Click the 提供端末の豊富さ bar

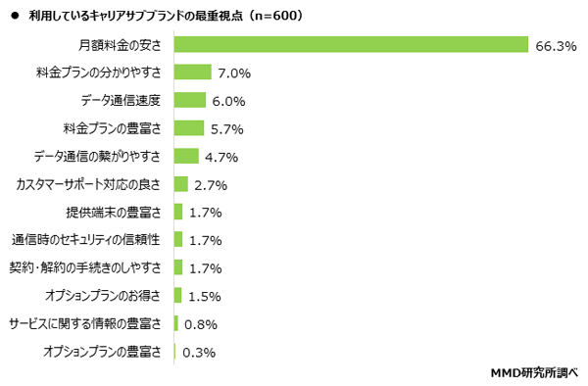(x=178, y=212)
